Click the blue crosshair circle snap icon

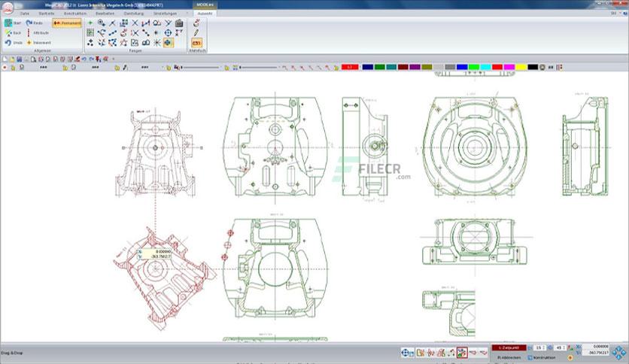pos(168,33)
